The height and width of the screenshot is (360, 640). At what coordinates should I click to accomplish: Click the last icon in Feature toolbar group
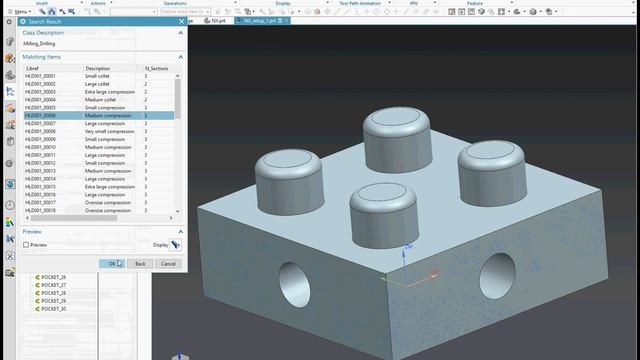(549, 12)
